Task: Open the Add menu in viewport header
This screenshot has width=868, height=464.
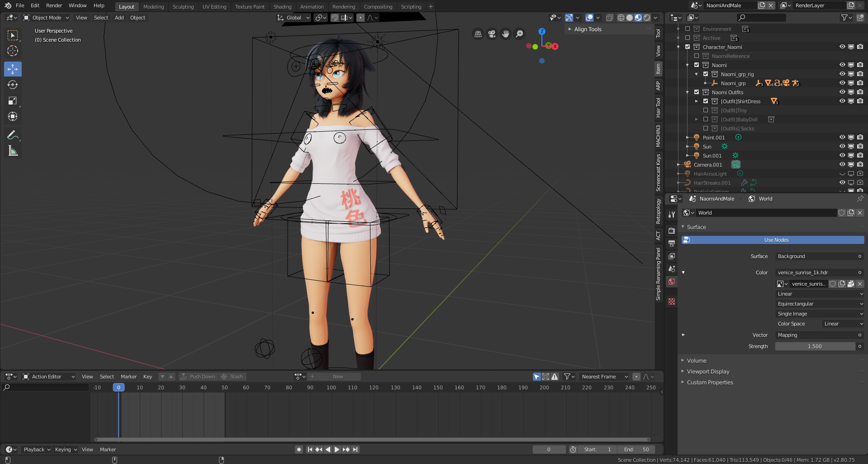Action: tap(119, 18)
